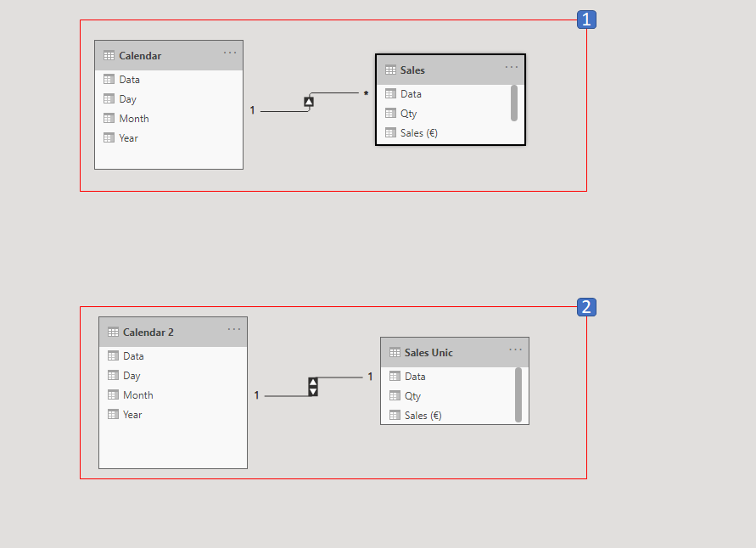756x548 pixels.
Task: Select the Calendar table title
Action: click(x=140, y=56)
